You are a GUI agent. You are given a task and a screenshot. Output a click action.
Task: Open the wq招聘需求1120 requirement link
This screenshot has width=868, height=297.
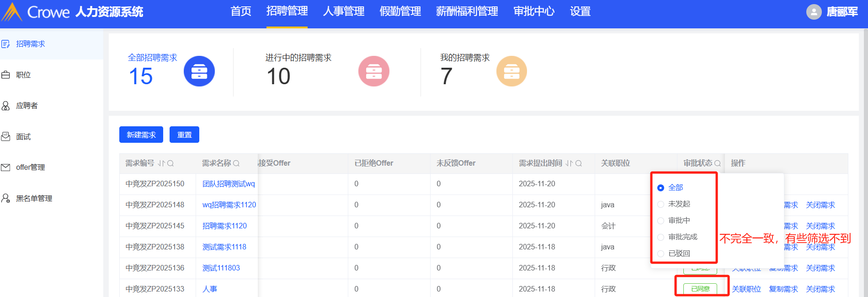[x=229, y=205]
